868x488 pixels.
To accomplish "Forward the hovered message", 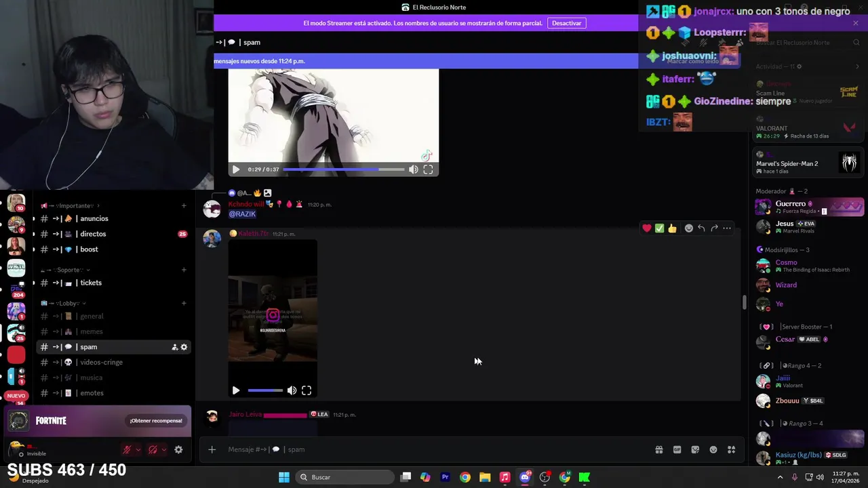I will pyautogui.click(x=714, y=228).
